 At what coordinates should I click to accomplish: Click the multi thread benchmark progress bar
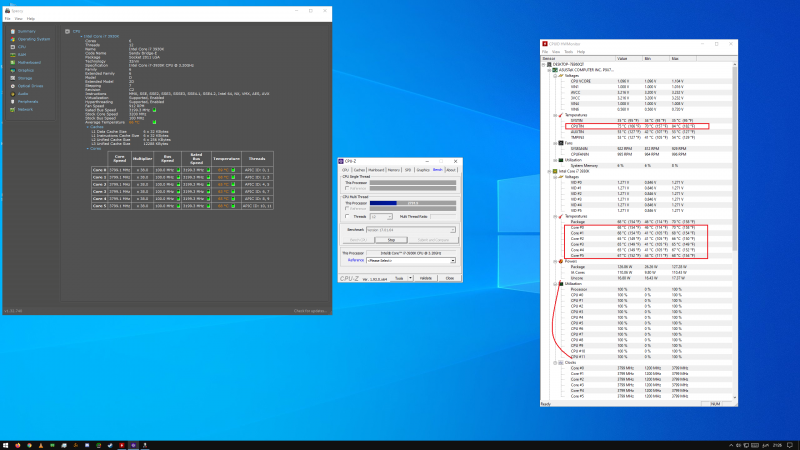click(x=415, y=202)
